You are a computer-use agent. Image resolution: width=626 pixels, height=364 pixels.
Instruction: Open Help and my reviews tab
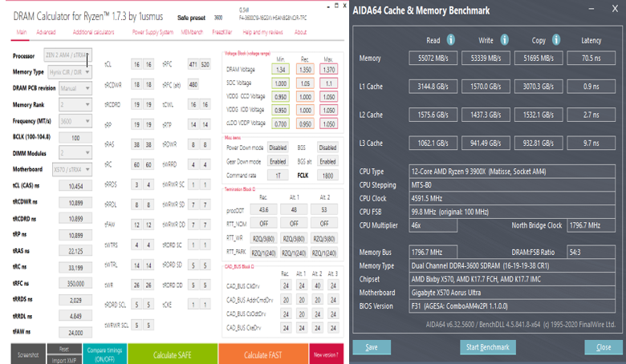tap(262, 32)
